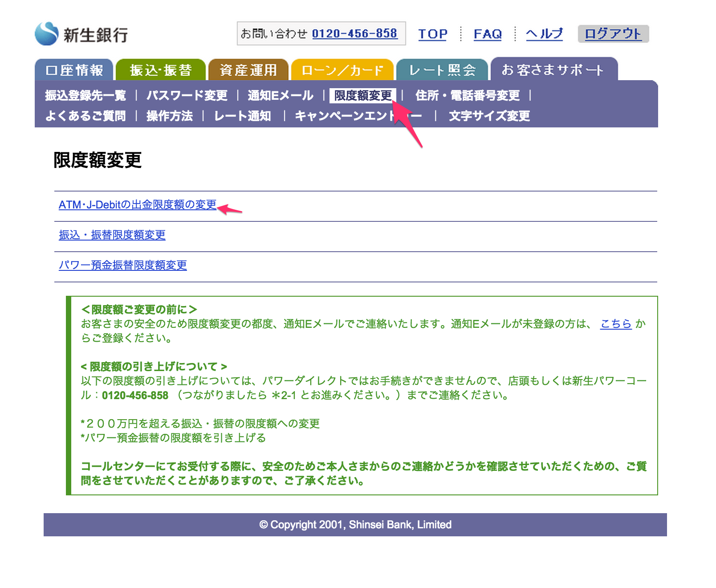Viewport: 716px width, 588px height.
Task: Click the *２００万円を超える振込・振替 line
Action: 200,424
